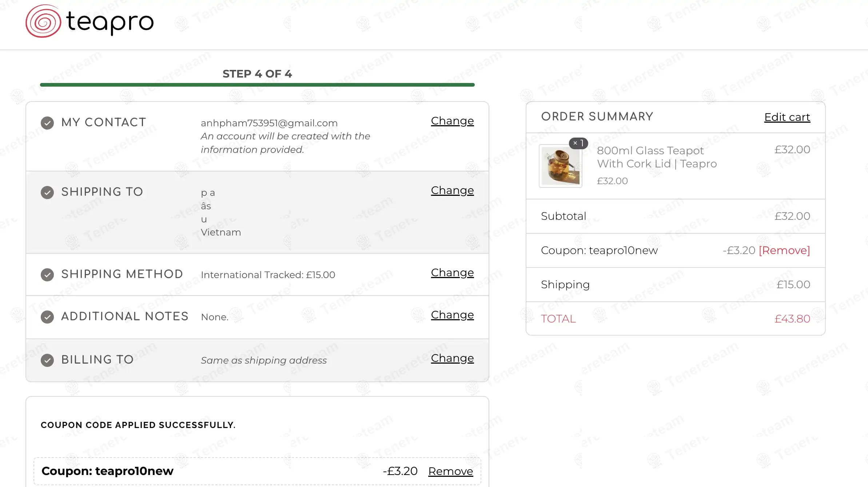Open the glass teapot product thumbnail

click(x=561, y=166)
